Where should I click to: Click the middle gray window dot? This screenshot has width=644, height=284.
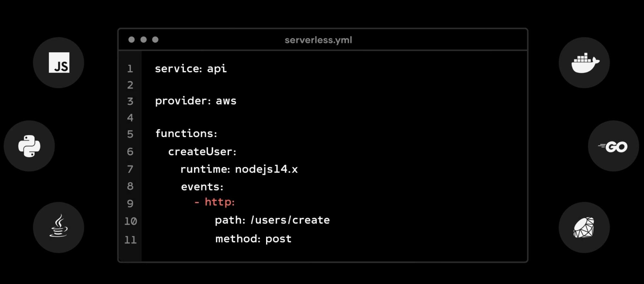click(143, 40)
